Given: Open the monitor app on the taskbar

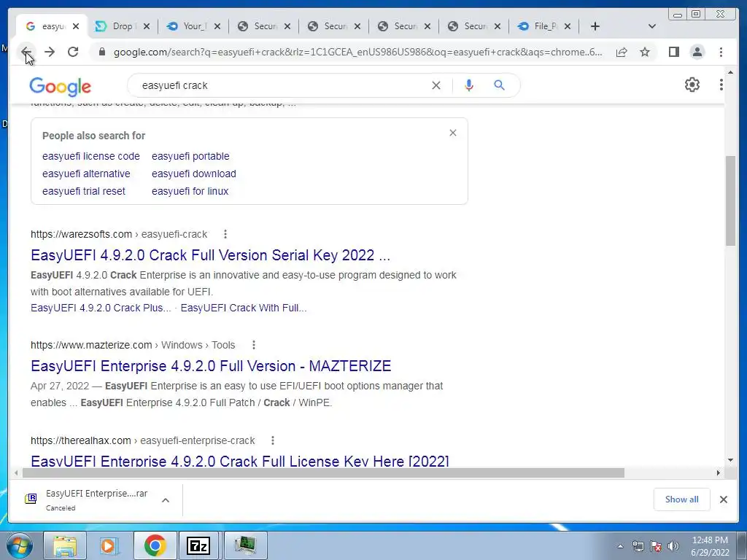Looking at the screenshot, I should [x=245, y=545].
